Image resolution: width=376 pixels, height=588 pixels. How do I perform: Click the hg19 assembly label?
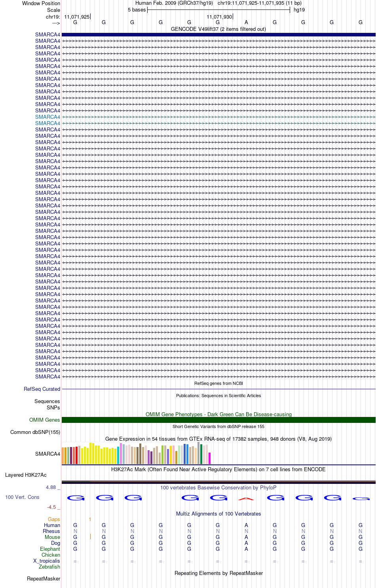tap(299, 10)
